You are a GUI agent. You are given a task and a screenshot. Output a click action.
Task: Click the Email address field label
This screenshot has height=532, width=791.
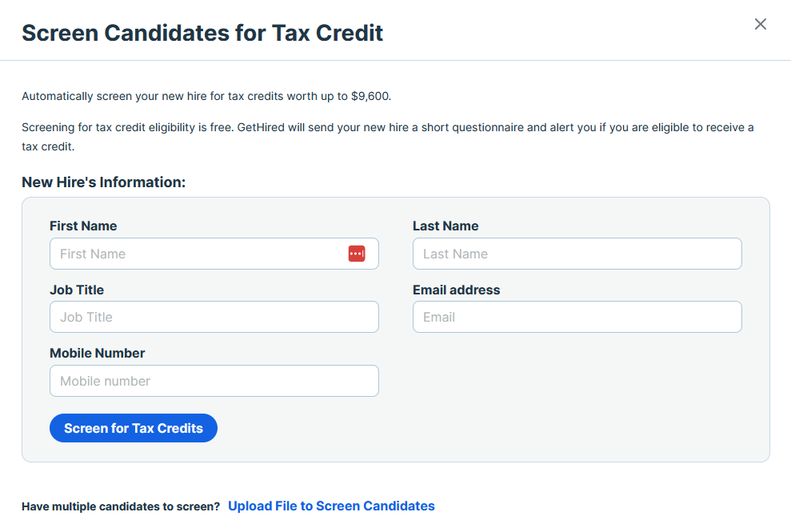click(456, 290)
